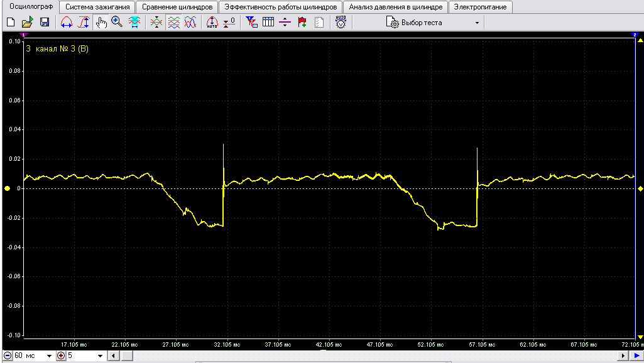Image resolution: width=644 pixels, height=363 pixels.
Task: Toggle the overlapped sine waves display mode
Action: point(190,22)
